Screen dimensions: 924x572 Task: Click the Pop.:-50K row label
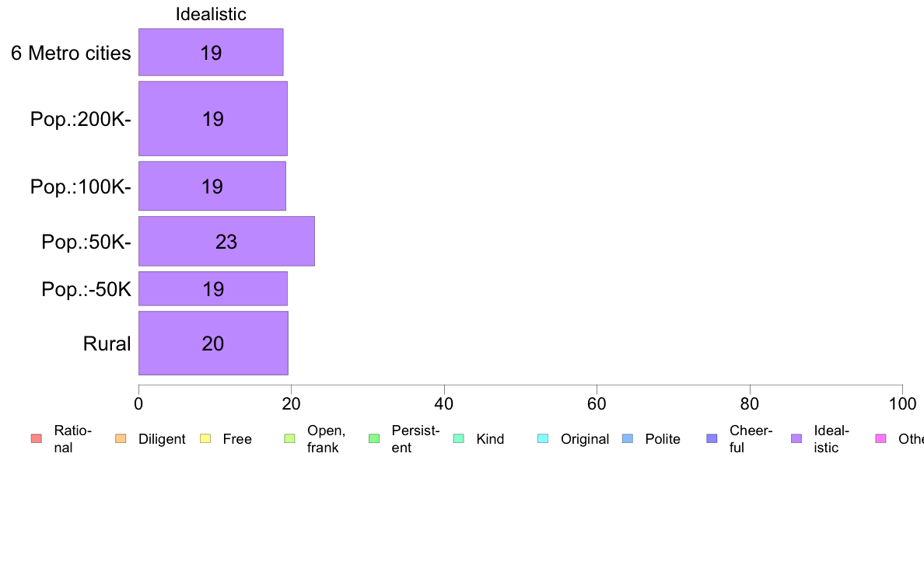pos(86,289)
